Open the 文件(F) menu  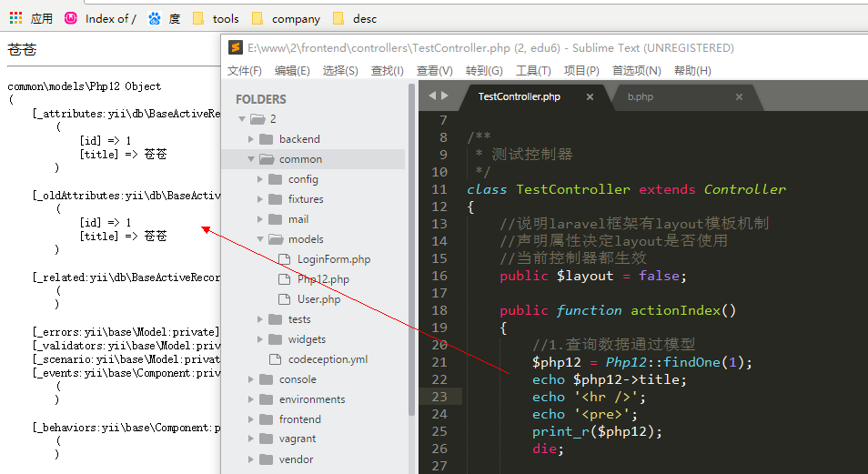[x=245, y=71]
